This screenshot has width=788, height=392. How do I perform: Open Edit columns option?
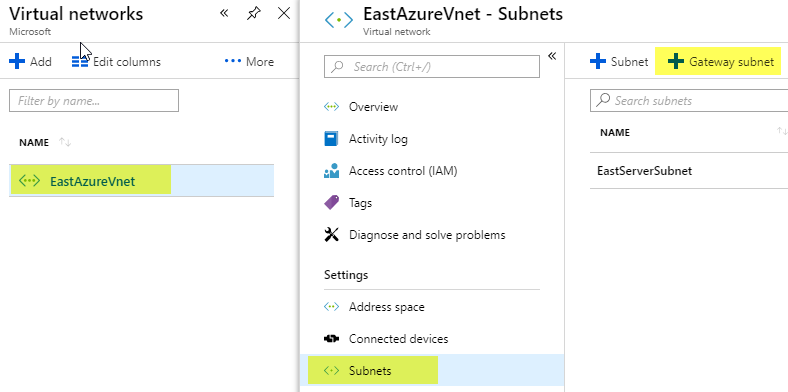pos(116,62)
